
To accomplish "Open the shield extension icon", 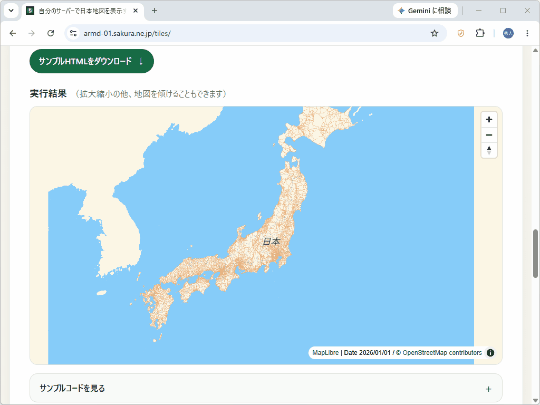I will click(x=461, y=33).
